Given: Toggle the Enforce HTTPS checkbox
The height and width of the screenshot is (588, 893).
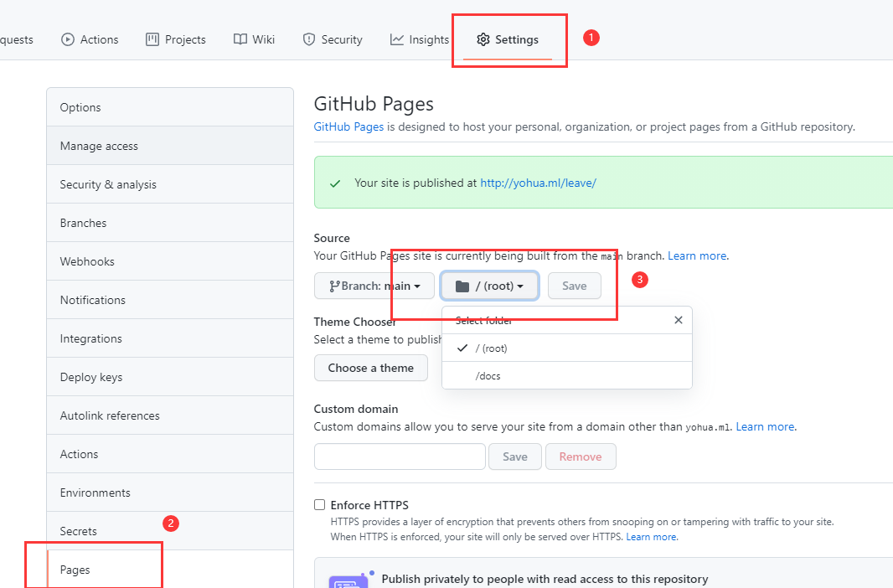Looking at the screenshot, I should 319,504.
